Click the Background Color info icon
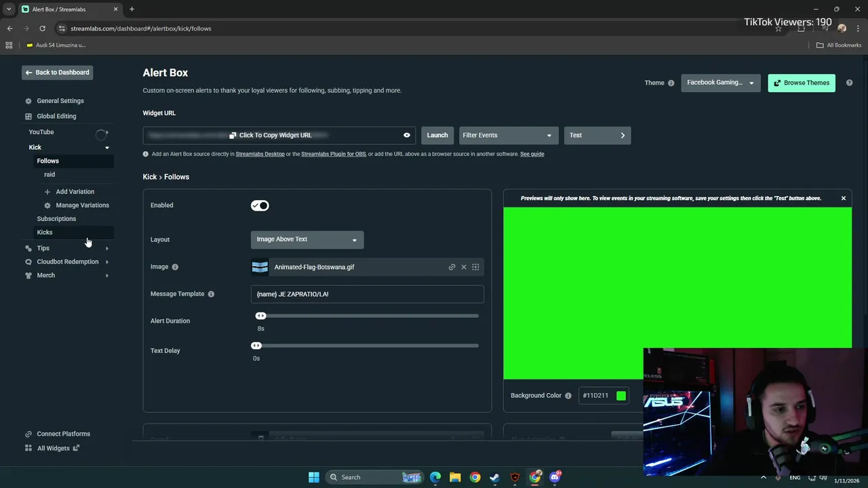 pos(568,396)
